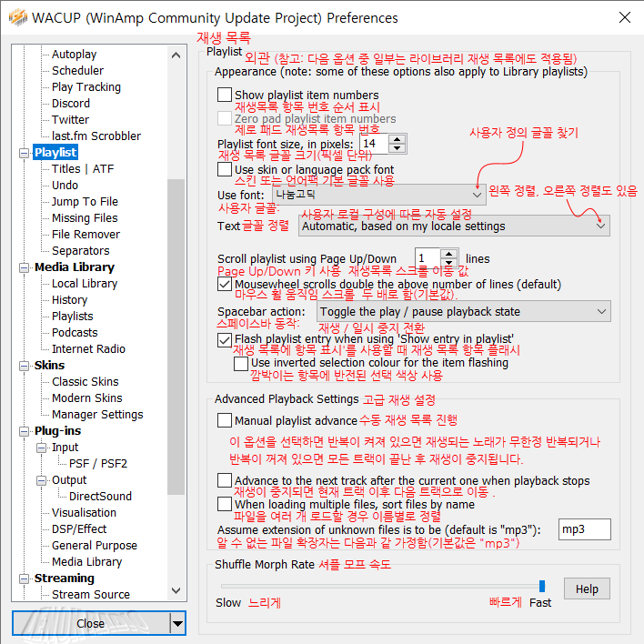The image size is (644, 644).
Task: Collapse the Playlist tree node
Action: (x=25, y=153)
